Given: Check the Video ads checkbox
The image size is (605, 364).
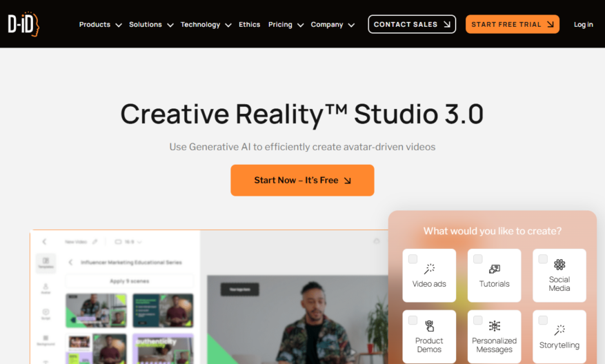Looking at the screenshot, I should (x=413, y=259).
